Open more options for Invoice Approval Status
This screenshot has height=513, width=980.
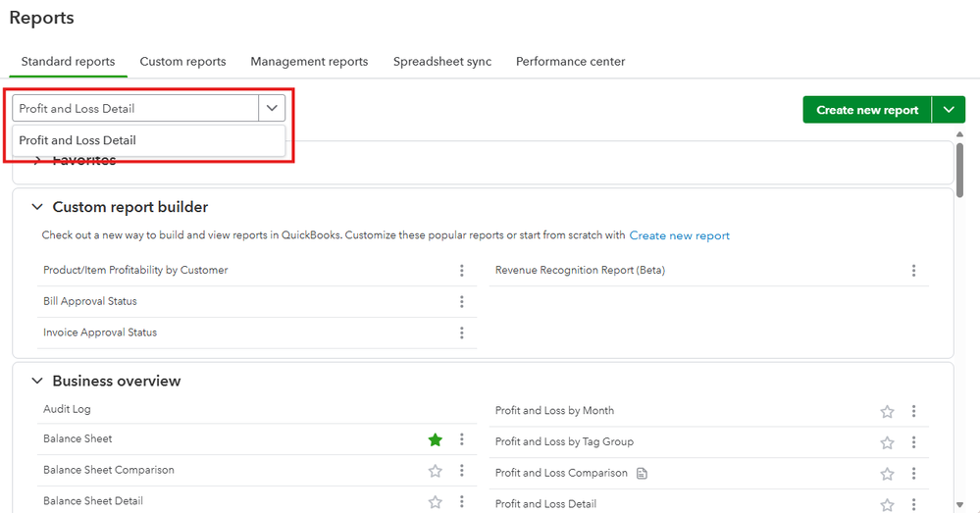pyautogui.click(x=462, y=333)
